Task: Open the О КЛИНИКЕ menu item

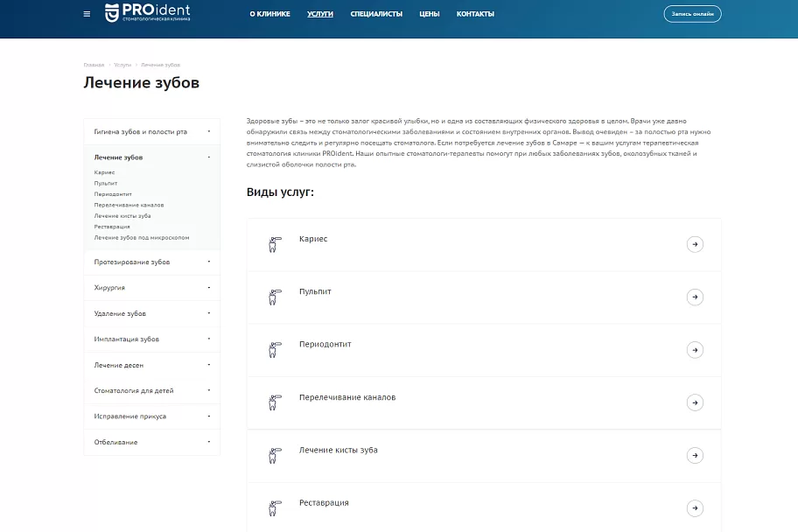Action: (x=269, y=14)
